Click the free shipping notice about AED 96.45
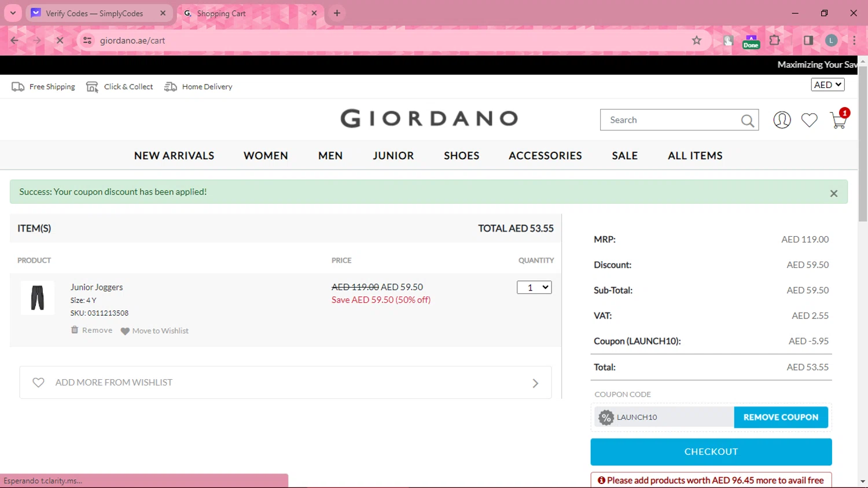This screenshot has width=868, height=488. (x=711, y=480)
